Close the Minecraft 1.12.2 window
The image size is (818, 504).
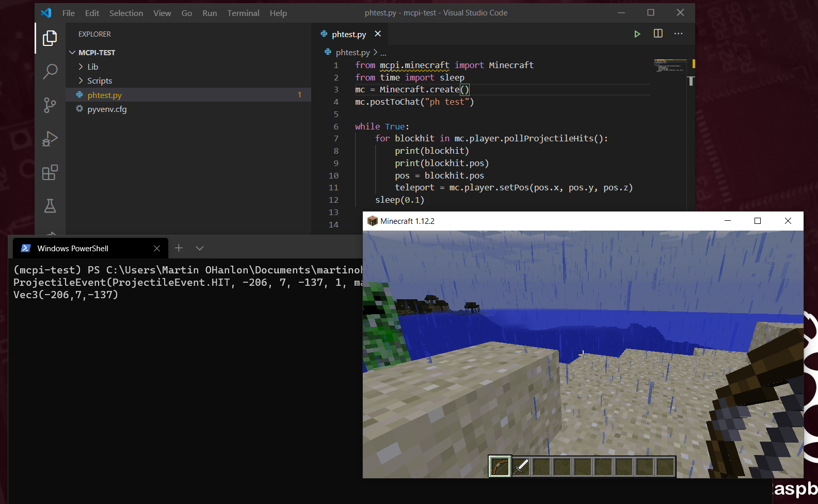[788, 221]
